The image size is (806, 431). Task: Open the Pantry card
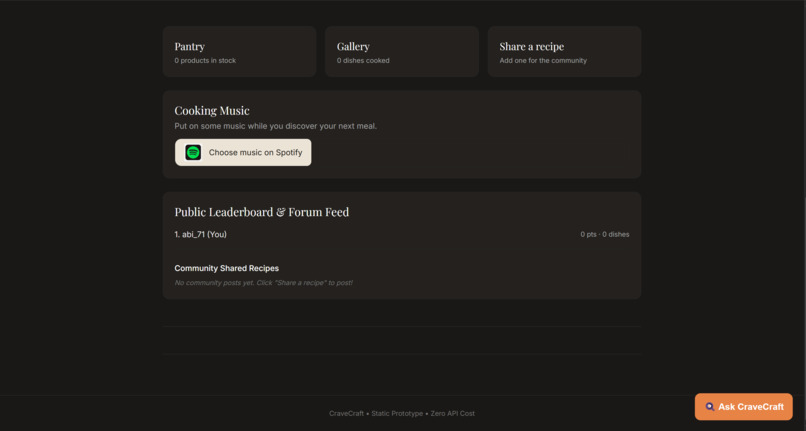click(x=240, y=52)
